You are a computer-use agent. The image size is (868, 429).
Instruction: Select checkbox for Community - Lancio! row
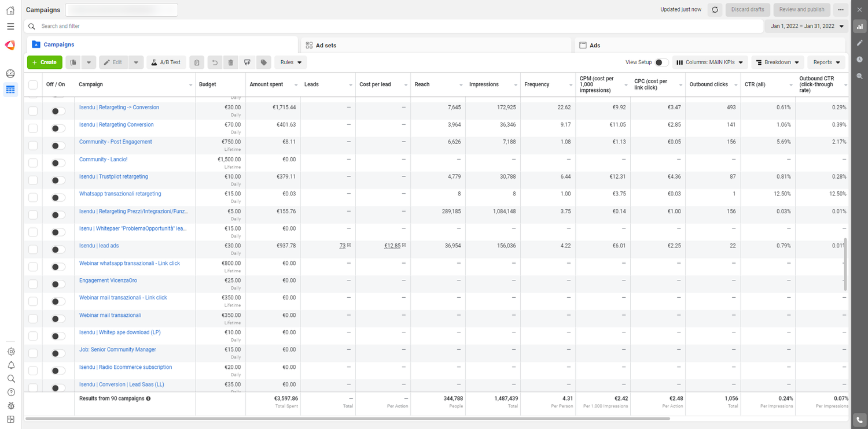pos(33,163)
